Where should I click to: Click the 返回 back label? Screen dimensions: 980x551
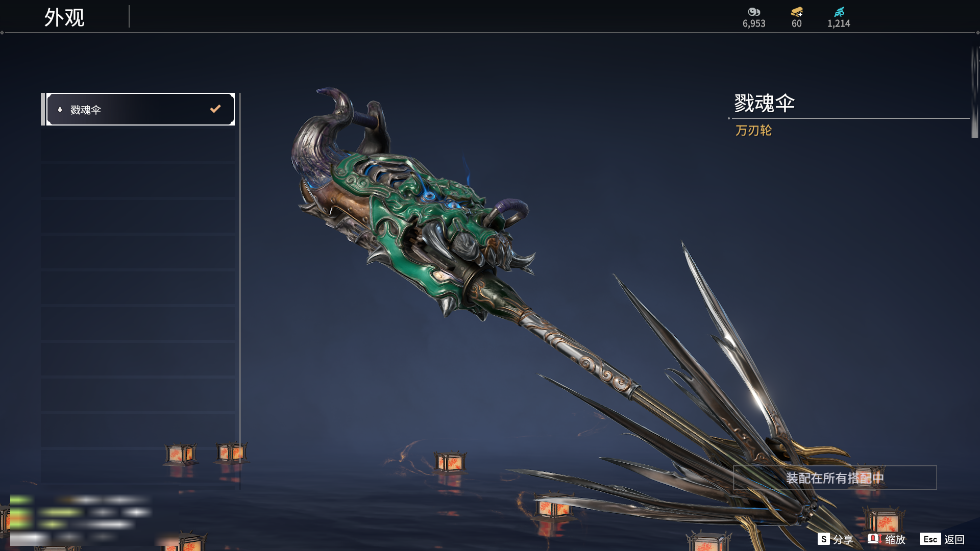954,539
